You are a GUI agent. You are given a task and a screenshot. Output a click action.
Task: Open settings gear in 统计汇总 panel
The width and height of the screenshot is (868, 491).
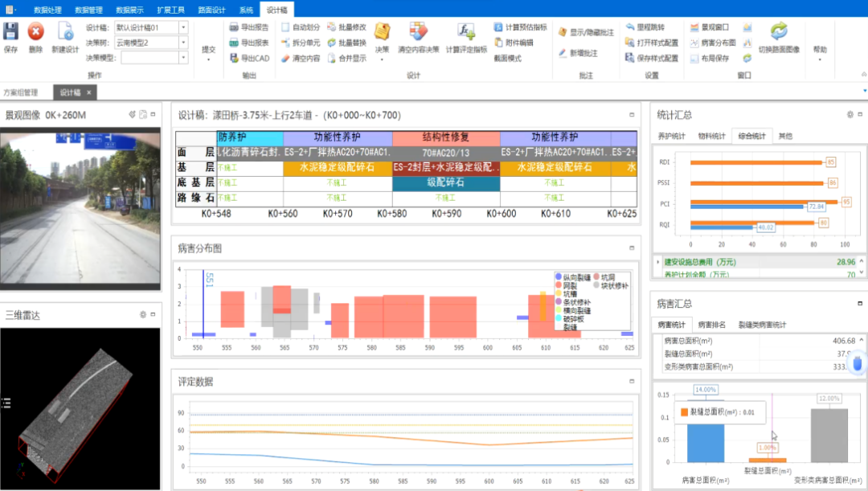click(851, 114)
